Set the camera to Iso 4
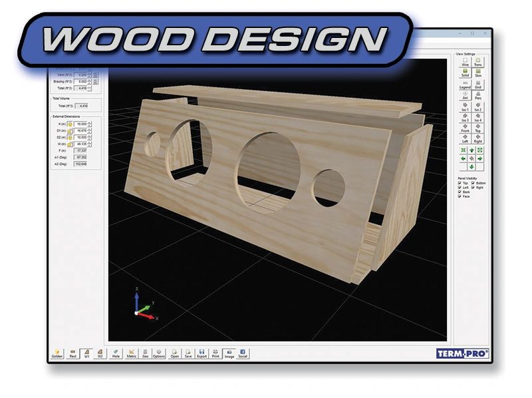This screenshot has height=398, width=532. pyautogui.click(x=477, y=118)
